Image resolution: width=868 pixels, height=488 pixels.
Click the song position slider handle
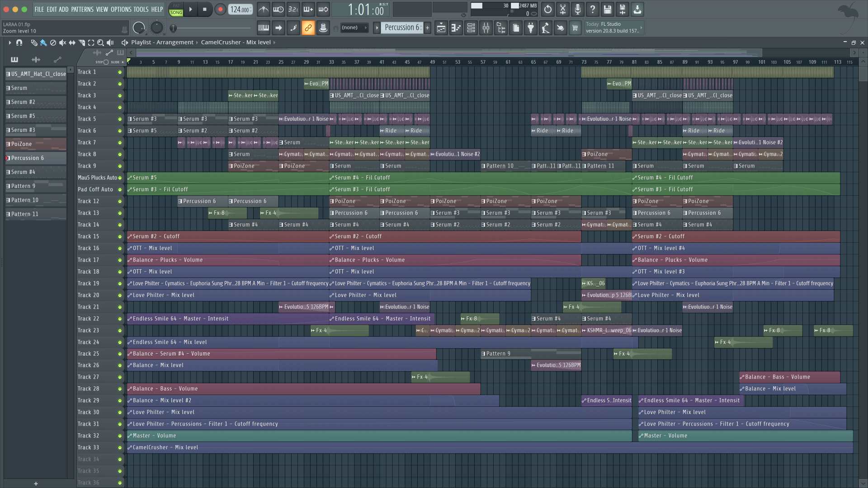tap(173, 28)
